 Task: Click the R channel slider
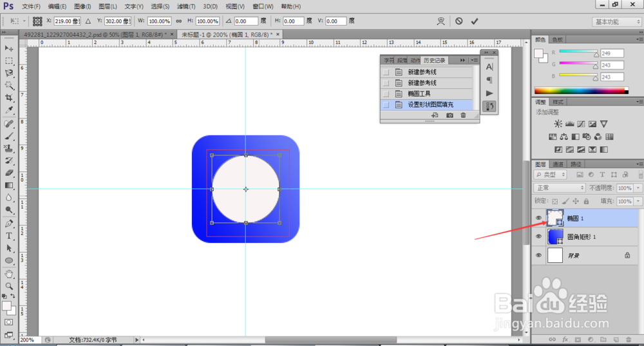(578, 53)
